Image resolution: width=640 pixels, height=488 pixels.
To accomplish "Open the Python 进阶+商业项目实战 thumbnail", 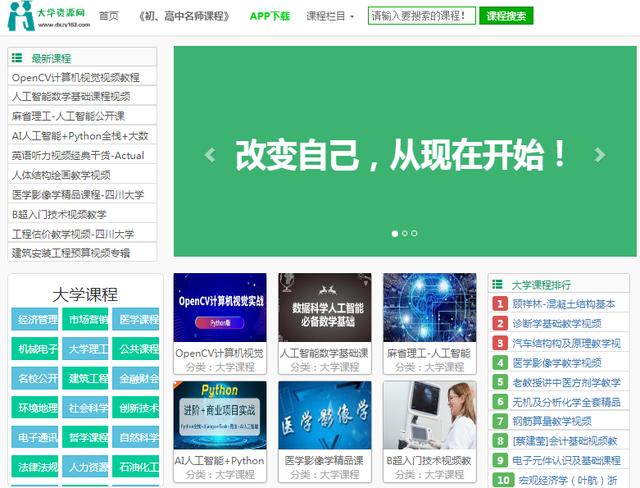I will pyautogui.click(x=220, y=415).
